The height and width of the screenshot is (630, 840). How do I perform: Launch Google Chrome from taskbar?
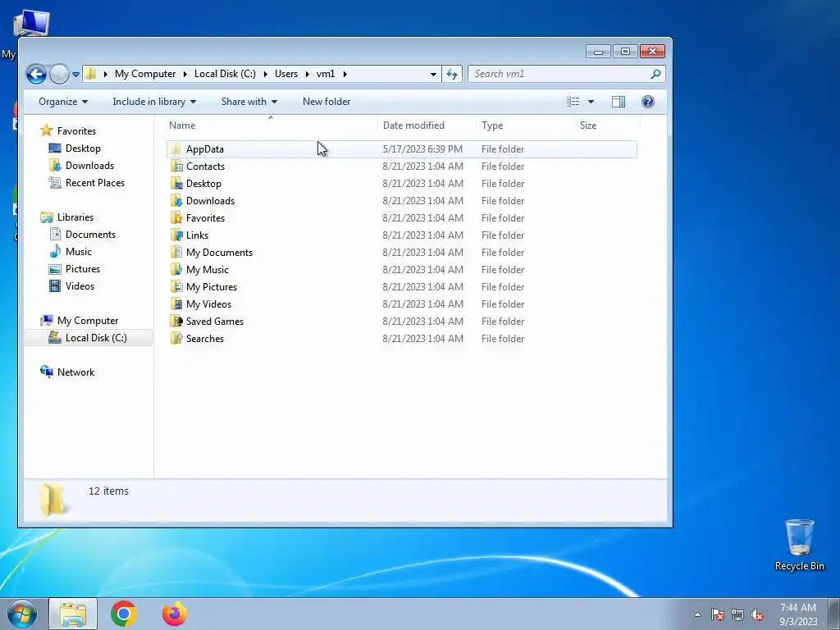coord(123,614)
